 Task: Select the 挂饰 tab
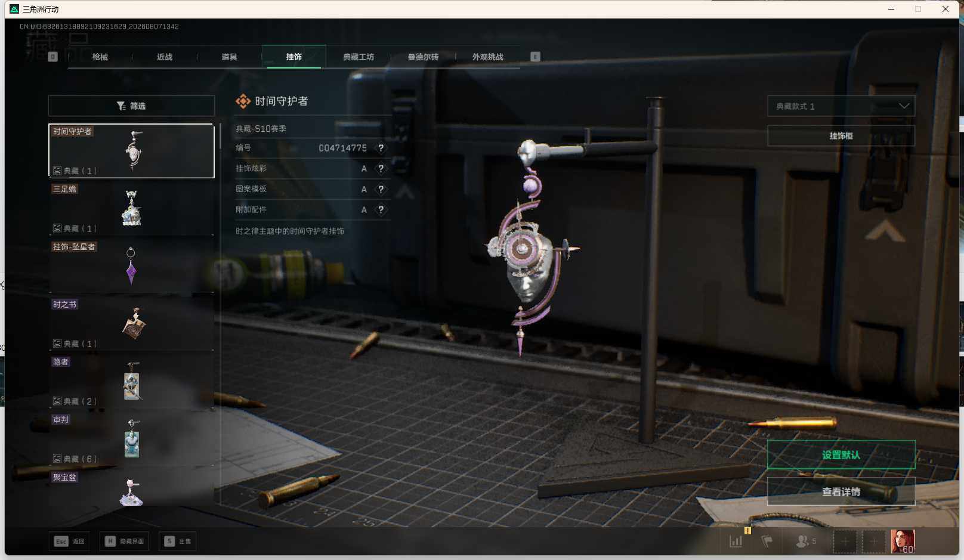(293, 57)
